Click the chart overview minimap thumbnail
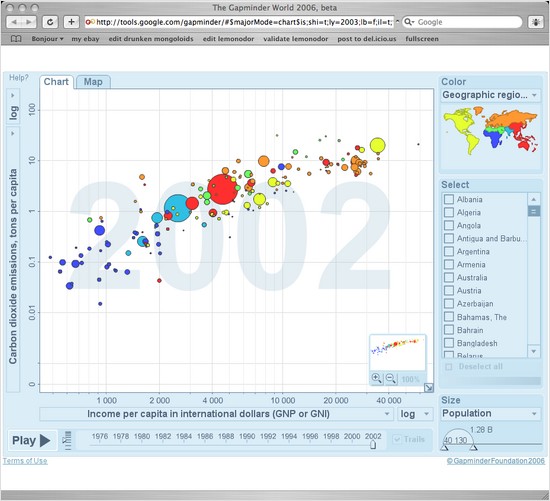 point(398,353)
